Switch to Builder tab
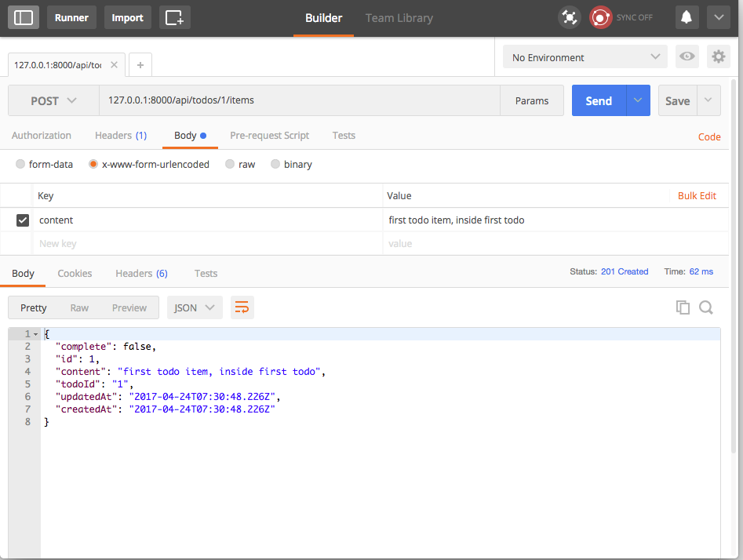The height and width of the screenshot is (560, 743). 324,18
